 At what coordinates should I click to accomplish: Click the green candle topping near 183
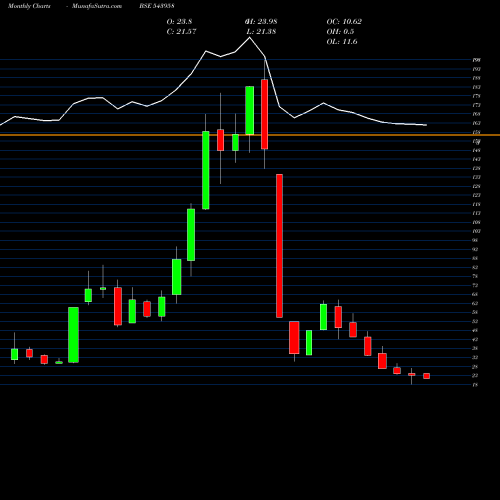(x=250, y=110)
